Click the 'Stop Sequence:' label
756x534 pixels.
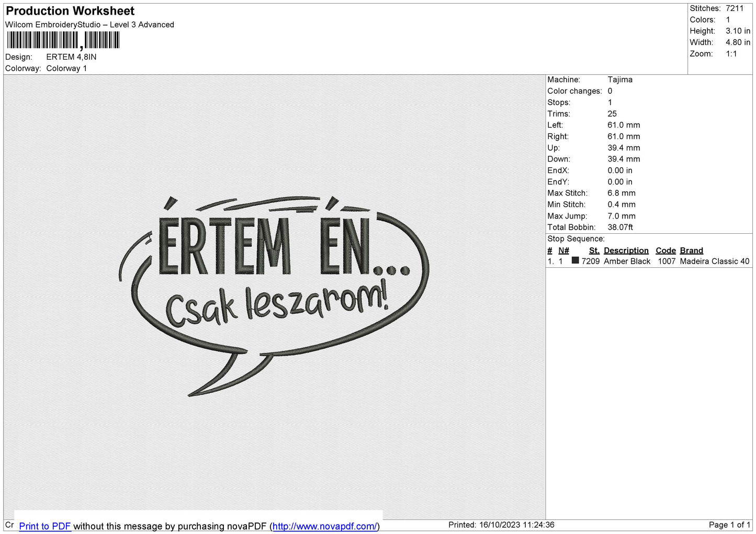576,239
